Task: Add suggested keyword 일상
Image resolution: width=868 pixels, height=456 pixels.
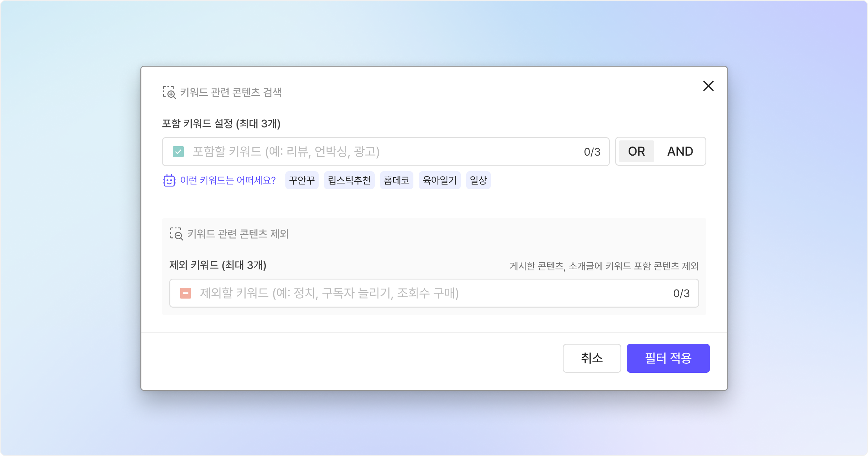Action: point(478,180)
